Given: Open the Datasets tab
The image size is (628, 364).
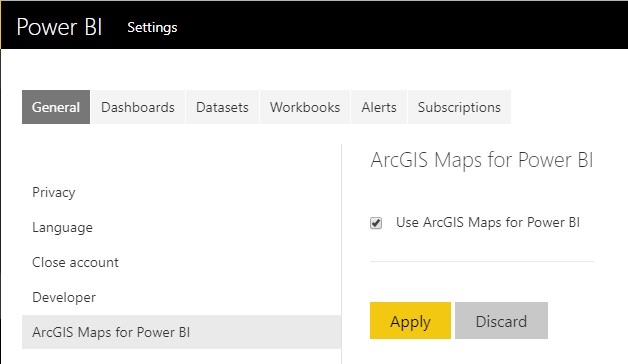Looking at the screenshot, I should [222, 107].
